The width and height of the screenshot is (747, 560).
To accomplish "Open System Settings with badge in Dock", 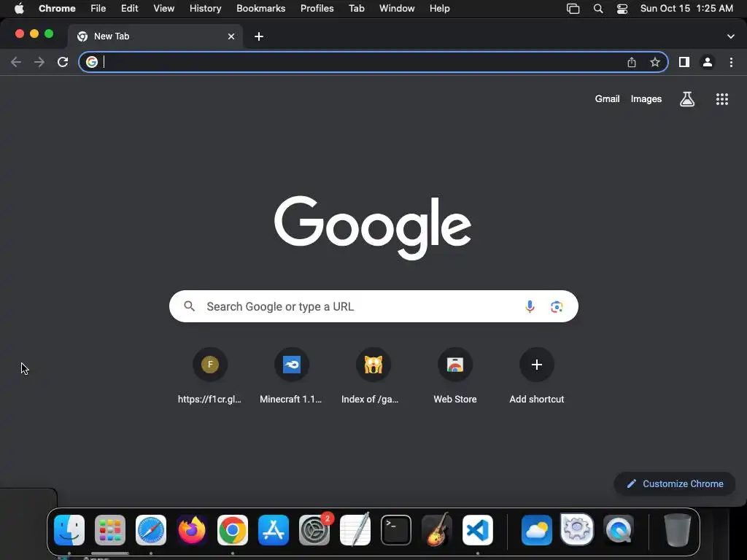I will 314,530.
